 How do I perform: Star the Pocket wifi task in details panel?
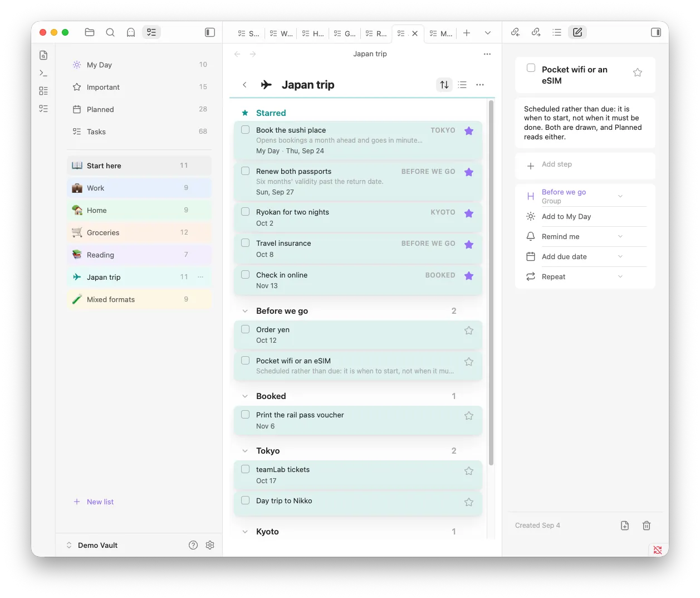tap(638, 72)
